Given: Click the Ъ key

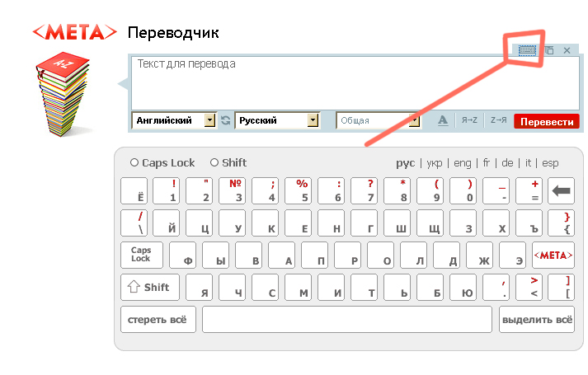Looking at the screenshot, I should 529,223.
